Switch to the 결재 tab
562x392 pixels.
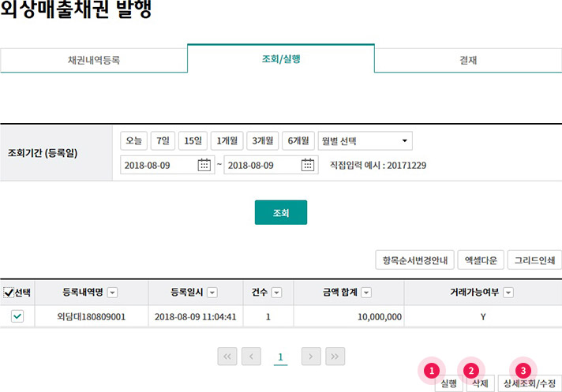point(468,60)
